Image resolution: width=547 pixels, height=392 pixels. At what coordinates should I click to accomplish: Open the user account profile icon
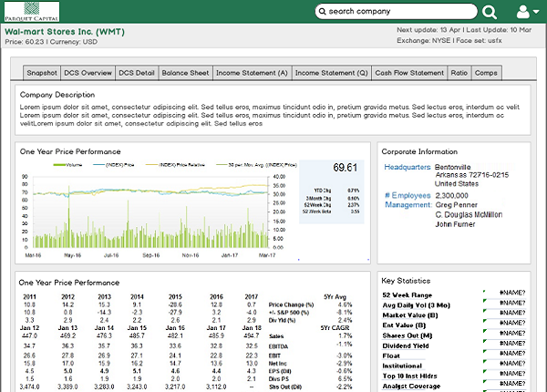point(522,12)
